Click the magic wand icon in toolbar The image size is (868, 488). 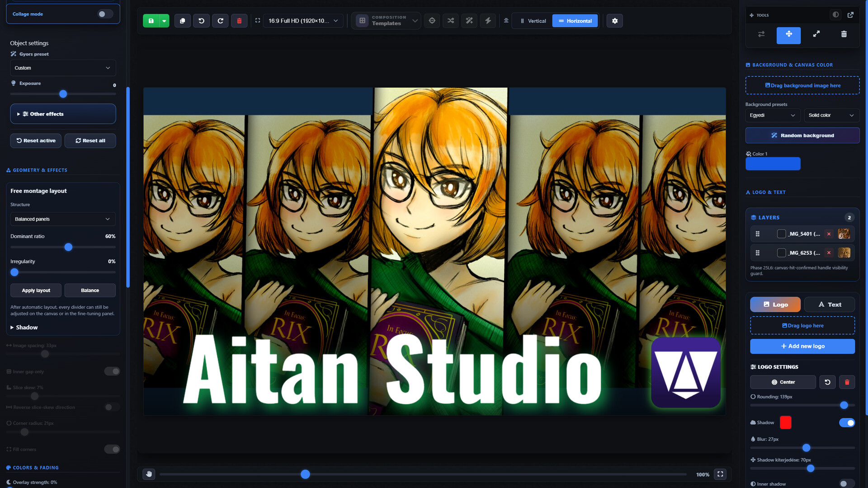tap(469, 21)
